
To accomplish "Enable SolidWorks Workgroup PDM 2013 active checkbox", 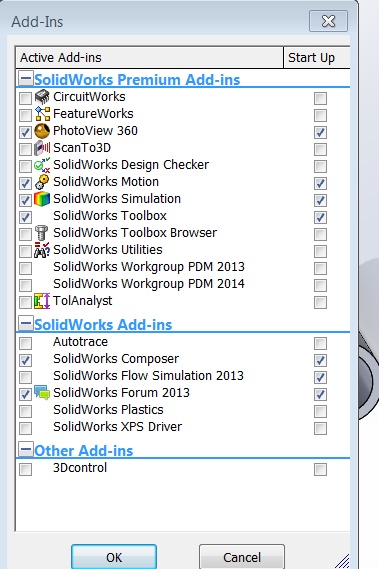I will [x=25, y=268].
